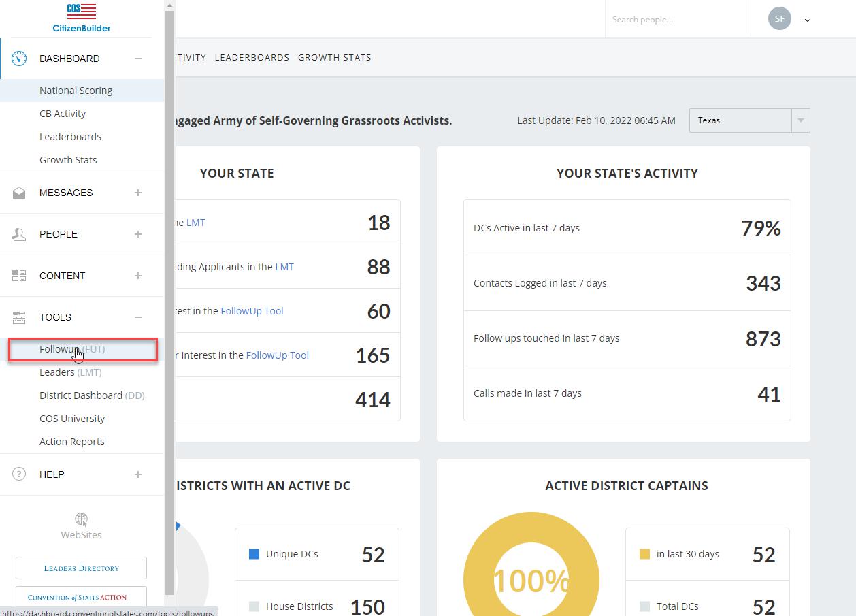Click the CitizenBuilder COS logo
Screen dimensions: 856x616
[82, 18]
